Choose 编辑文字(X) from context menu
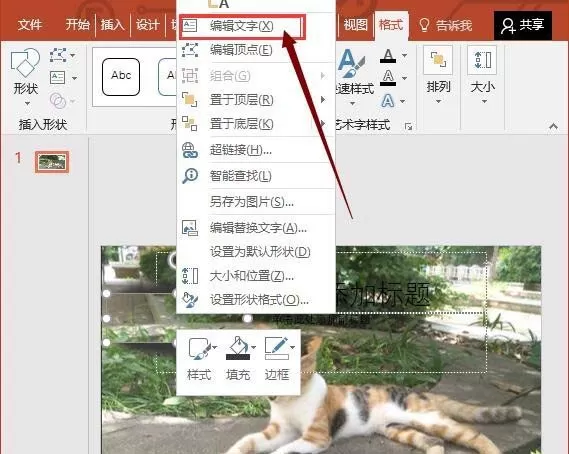Screen dimensions: 569x454 pos(242,26)
